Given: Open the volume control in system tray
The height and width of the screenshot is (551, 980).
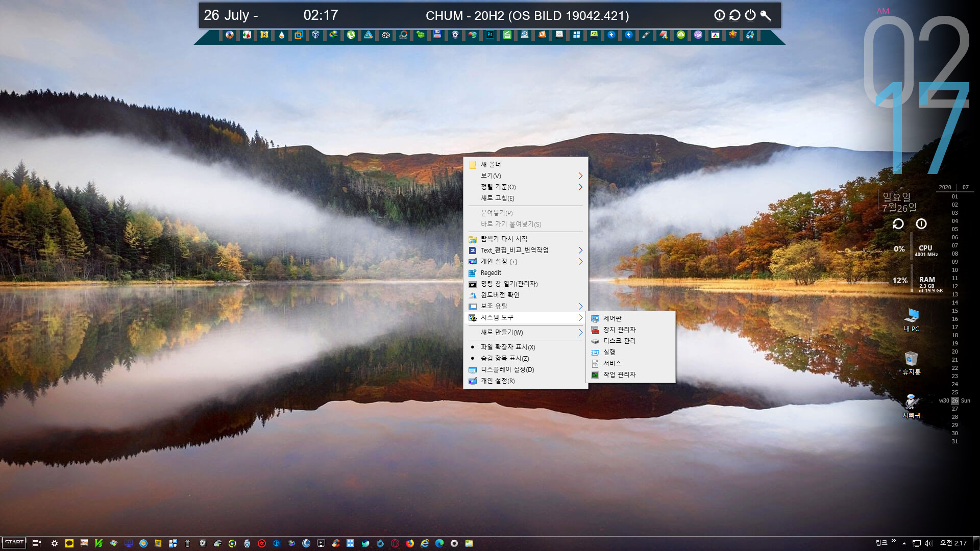Looking at the screenshot, I should 928,543.
